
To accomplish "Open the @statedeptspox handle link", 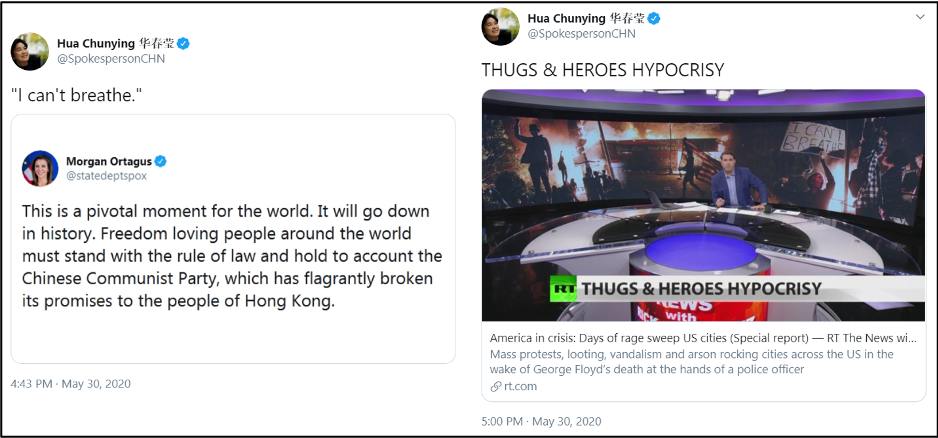I will point(106,176).
